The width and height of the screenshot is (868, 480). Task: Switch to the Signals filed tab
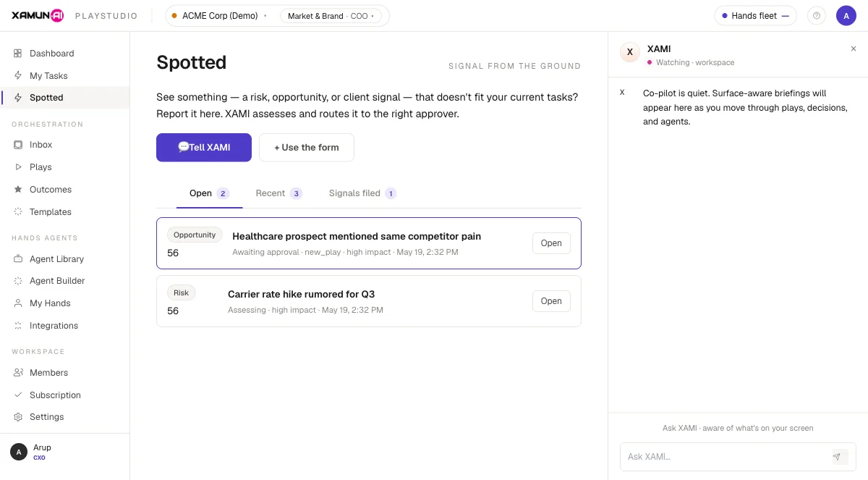(x=362, y=193)
